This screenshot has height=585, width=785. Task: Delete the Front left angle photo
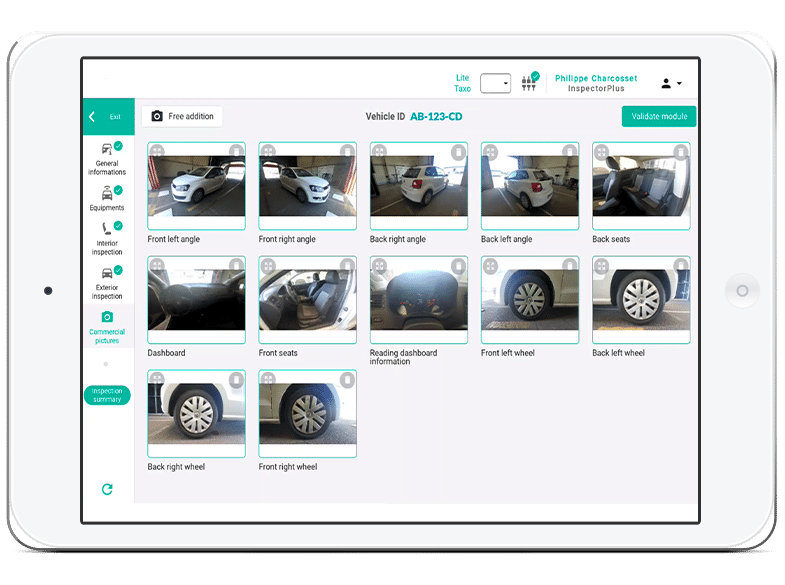[236, 151]
